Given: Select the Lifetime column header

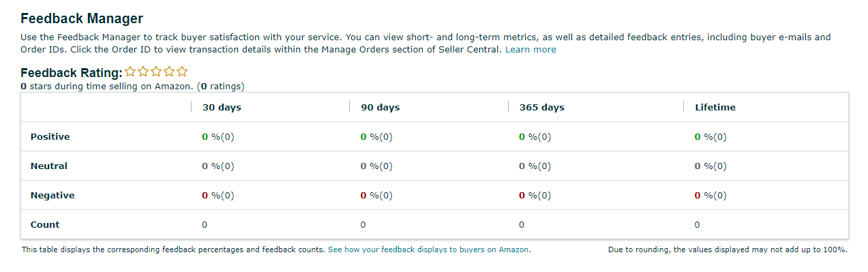Looking at the screenshot, I should coord(715,107).
